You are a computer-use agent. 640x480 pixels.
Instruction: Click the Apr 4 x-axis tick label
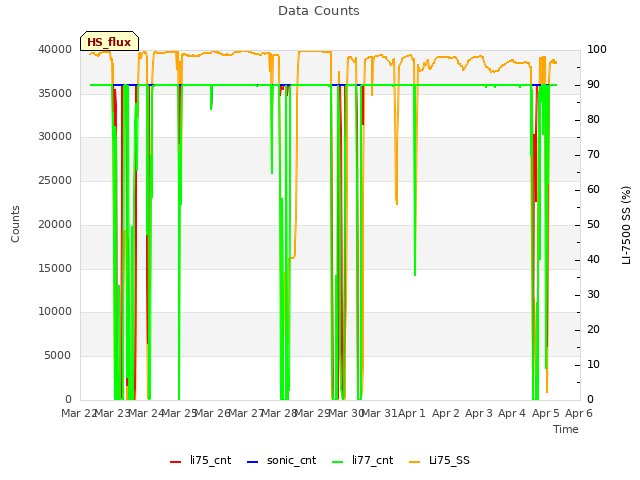click(x=512, y=413)
